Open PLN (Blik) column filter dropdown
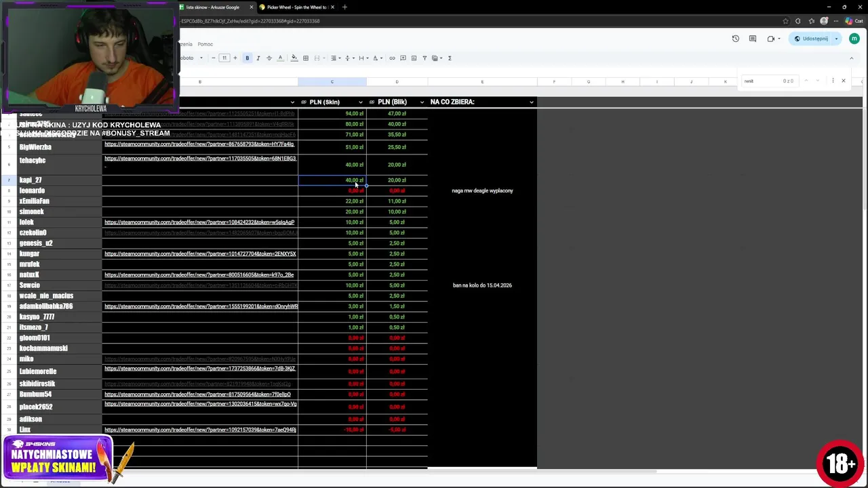Image resolution: width=868 pixels, height=488 pixels. pos(422,102)
